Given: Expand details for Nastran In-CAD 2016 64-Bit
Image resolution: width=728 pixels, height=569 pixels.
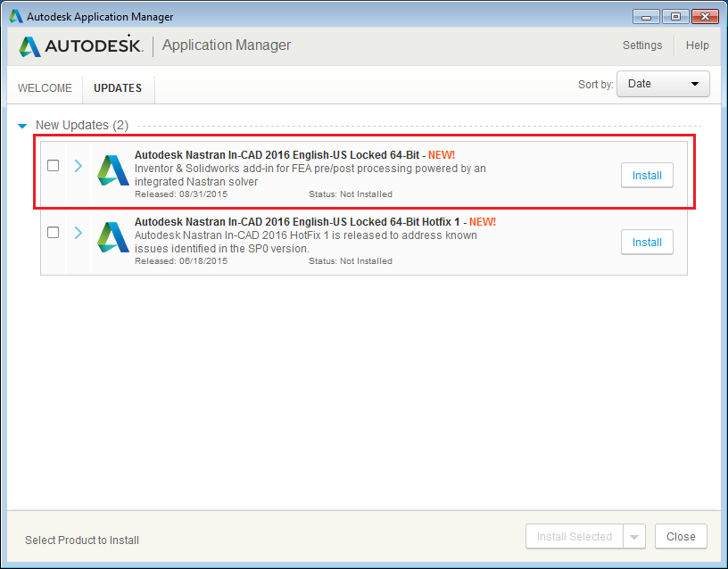Looking at the screenshot, I should 79,166.
